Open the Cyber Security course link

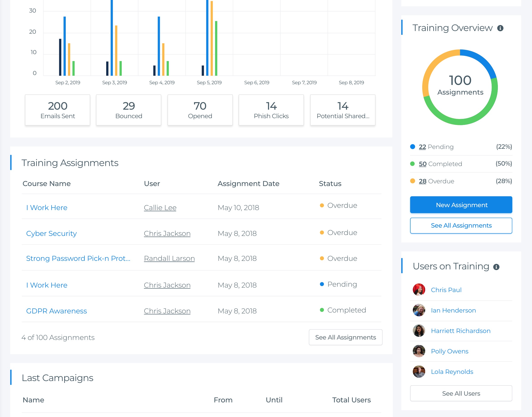[x=51, y=233]
